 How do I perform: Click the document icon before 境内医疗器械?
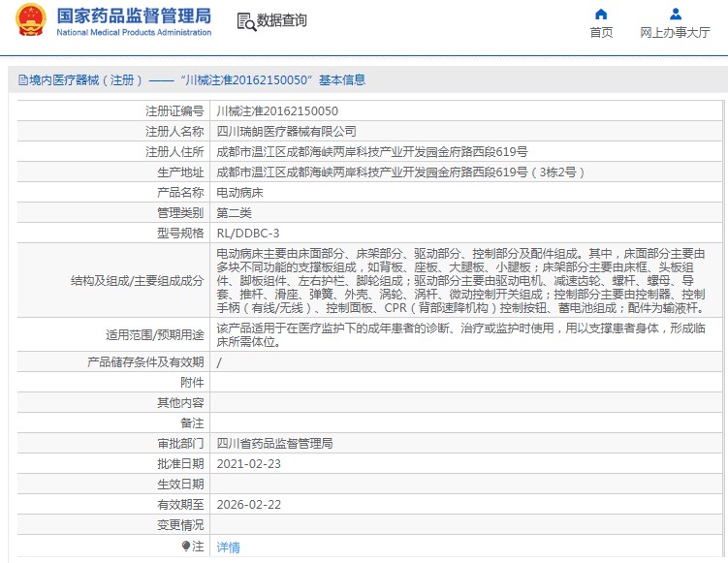[x=23, y=80]
